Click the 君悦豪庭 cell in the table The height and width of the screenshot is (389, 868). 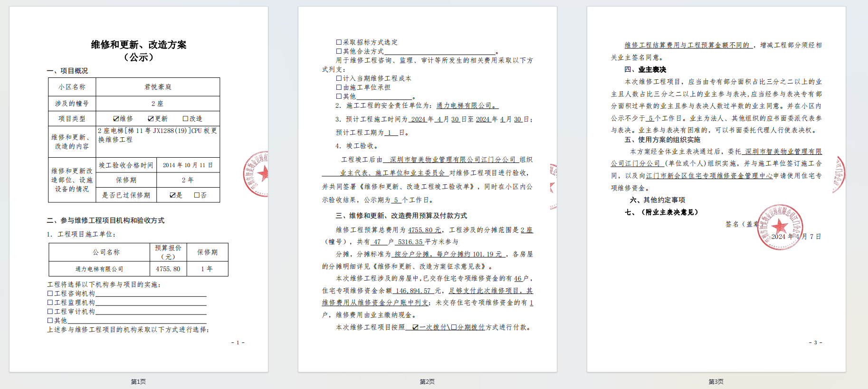(x=158, y=87)
